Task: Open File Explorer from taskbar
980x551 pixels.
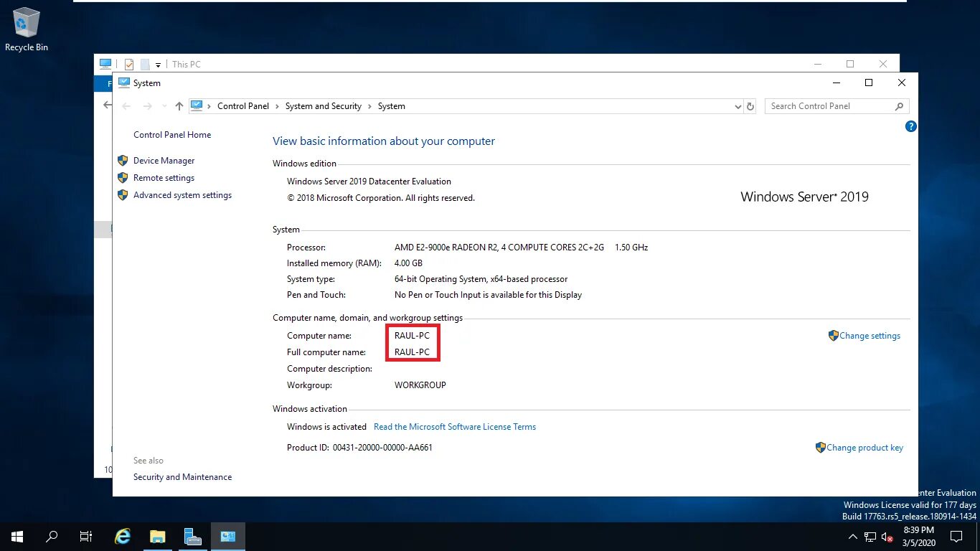Action: [158, 537]
